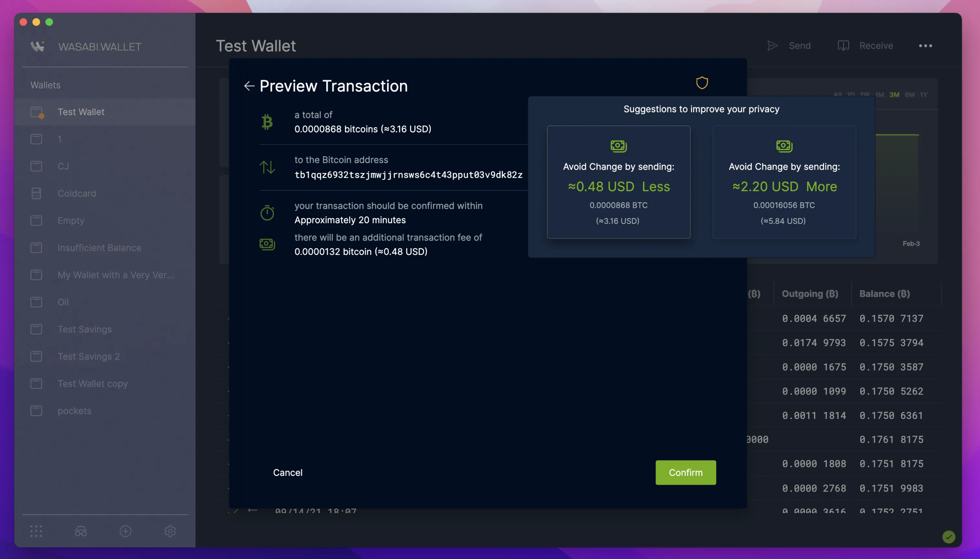980x559 pixels.
Task: Click the coinjoin icon in bottom sidebar
Action: coord(81,531)
